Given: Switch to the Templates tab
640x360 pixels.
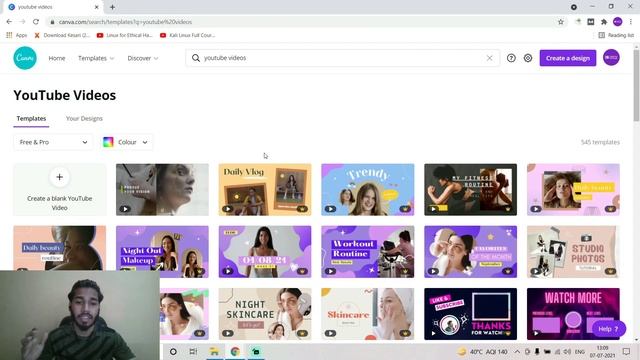Looking at the screenshot, I should click(x=31, y=118).
